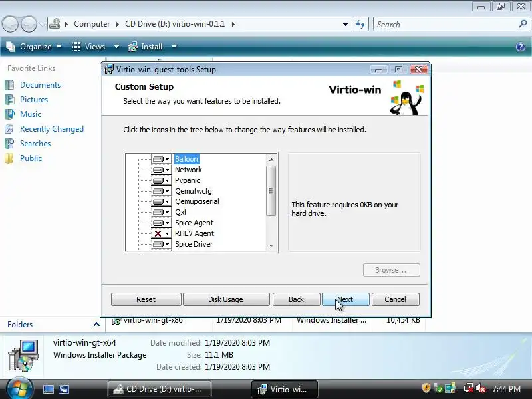This screenshot has height=399, width=532.
Task: Open RHEV Agent red X dropdown
Action: tap(161, 234)
